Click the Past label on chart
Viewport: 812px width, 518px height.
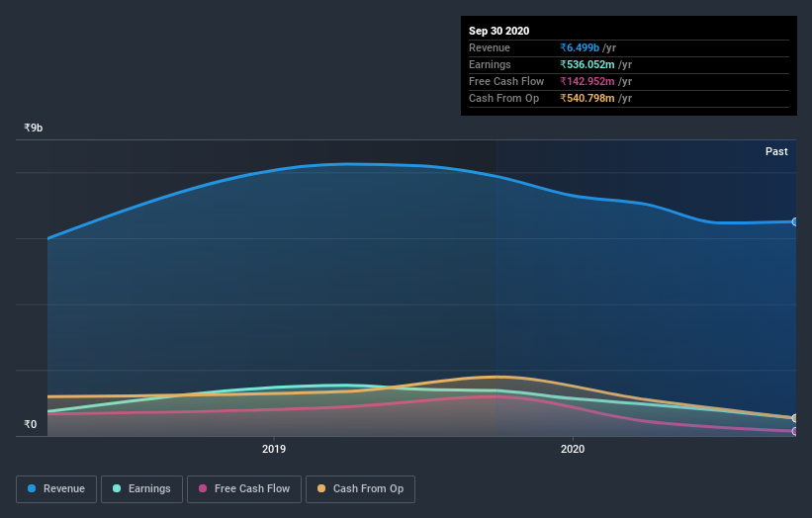tap(776, 151)
